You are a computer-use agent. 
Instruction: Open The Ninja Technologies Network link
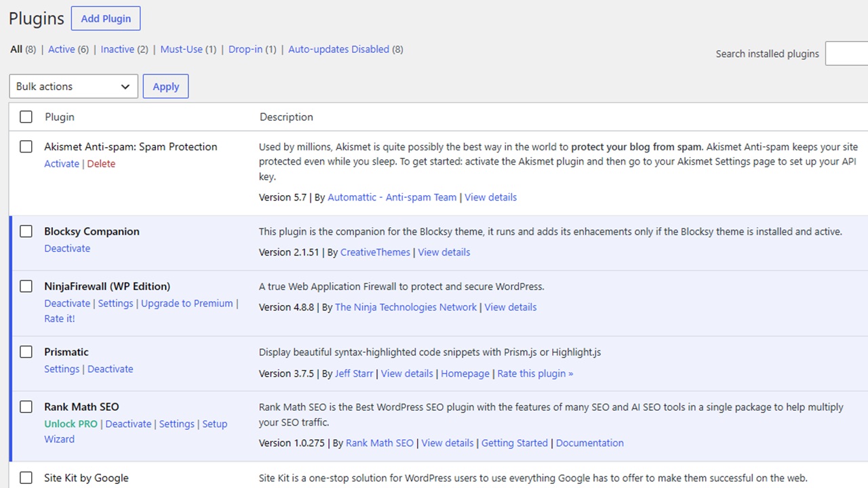pyautogui.click(x=406, y=307)
